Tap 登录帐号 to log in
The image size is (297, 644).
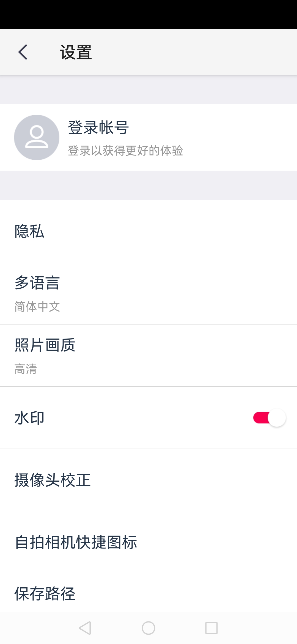(98, 128)
